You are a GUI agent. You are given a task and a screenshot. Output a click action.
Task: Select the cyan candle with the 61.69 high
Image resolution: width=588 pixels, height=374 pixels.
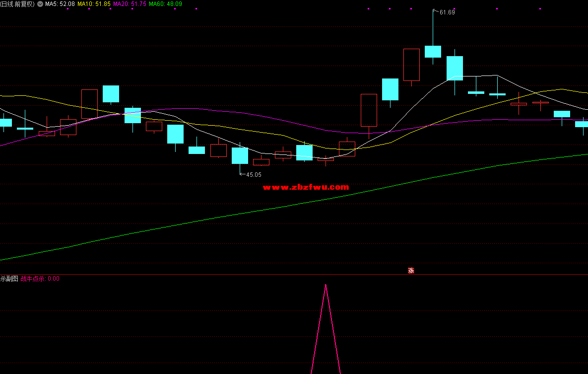point(433,52)
